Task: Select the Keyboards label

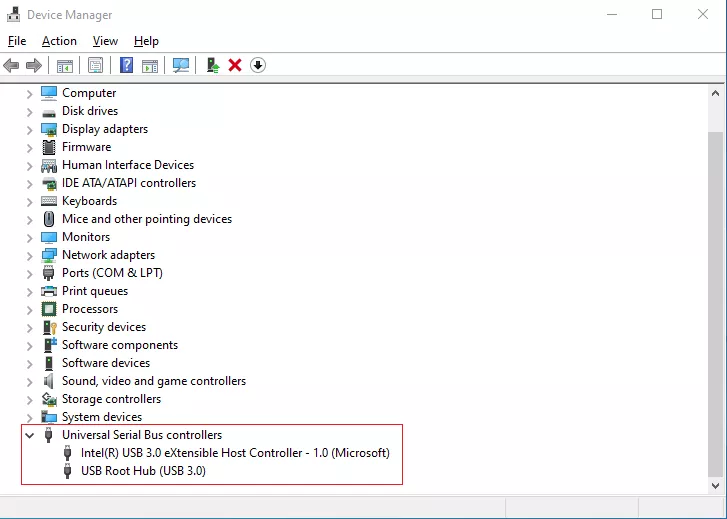Action: [x=89, y=201]
